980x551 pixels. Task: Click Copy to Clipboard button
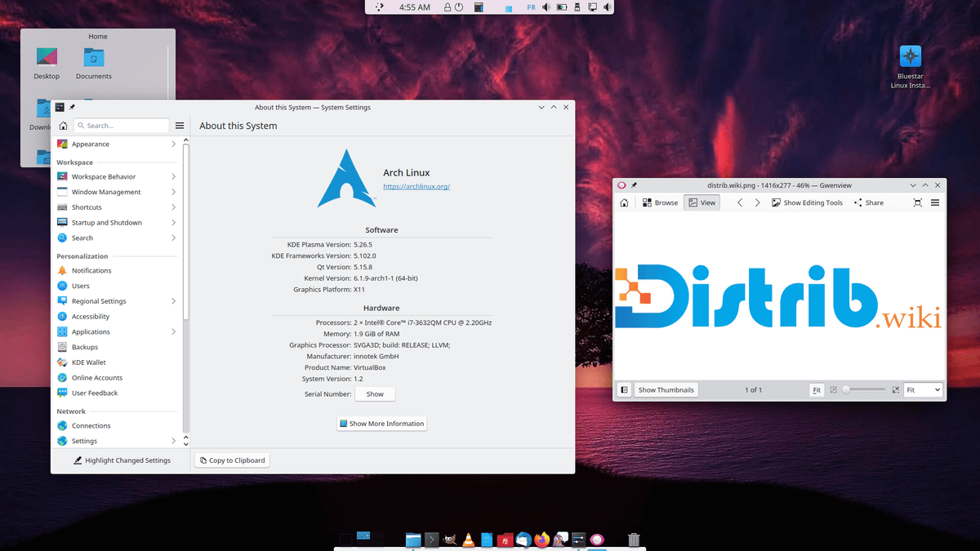[232, 460]
